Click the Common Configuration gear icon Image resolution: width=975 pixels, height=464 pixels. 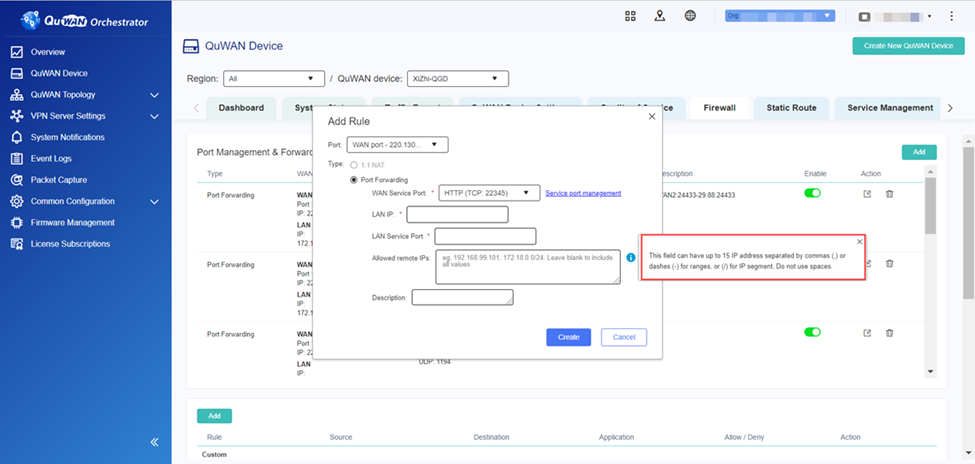click(x=17, y=202)
